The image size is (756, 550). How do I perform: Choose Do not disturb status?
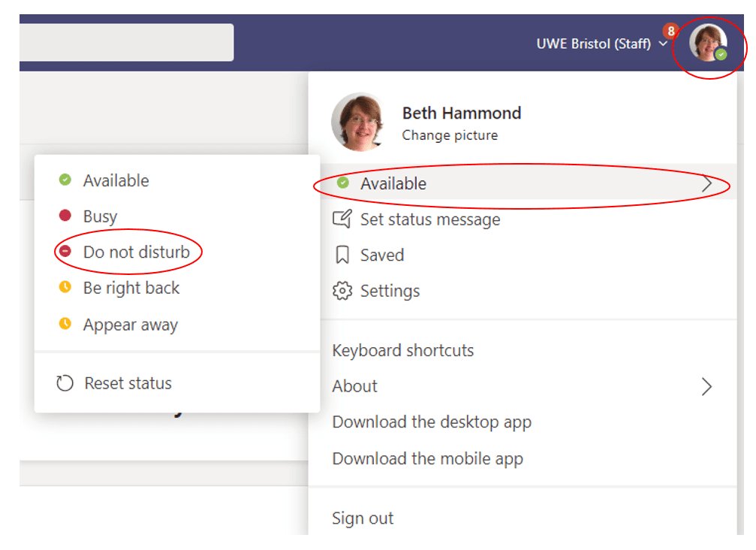click(x=177, y=252)
